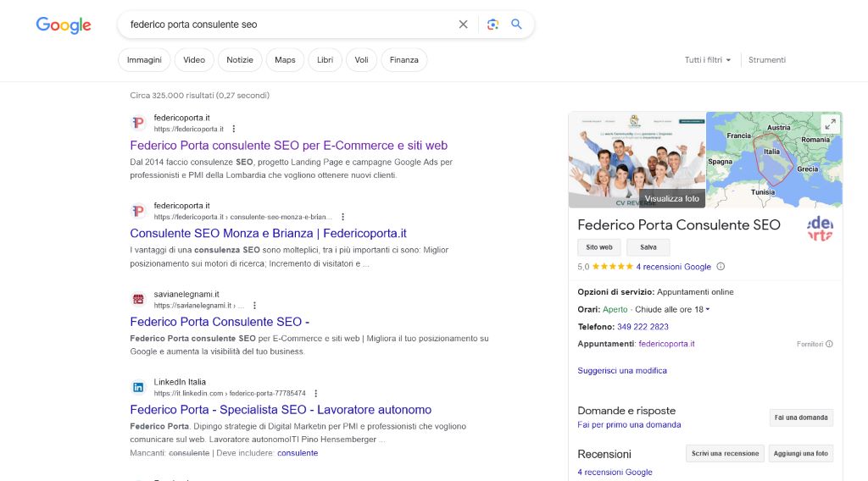Viewport: 868px width, 481px height.
Task: Switch to the Finanza filter
Action: pyautogui.click(x=404, y=60)
